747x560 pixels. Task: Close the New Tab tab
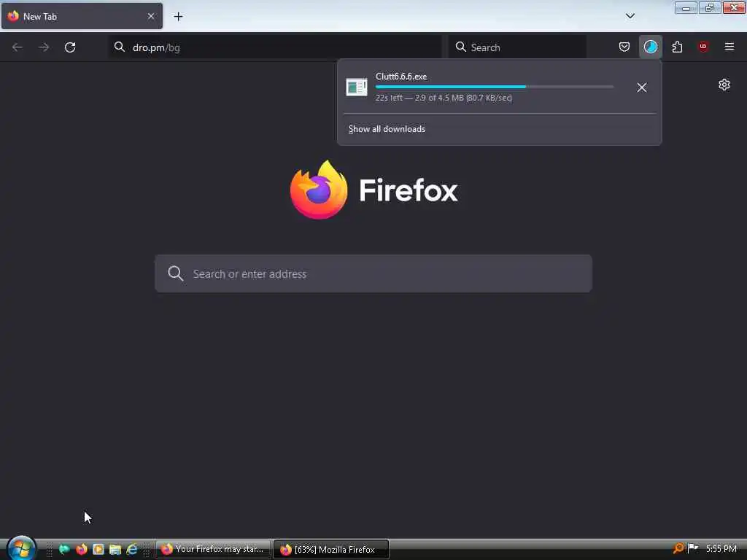point(151,16)
